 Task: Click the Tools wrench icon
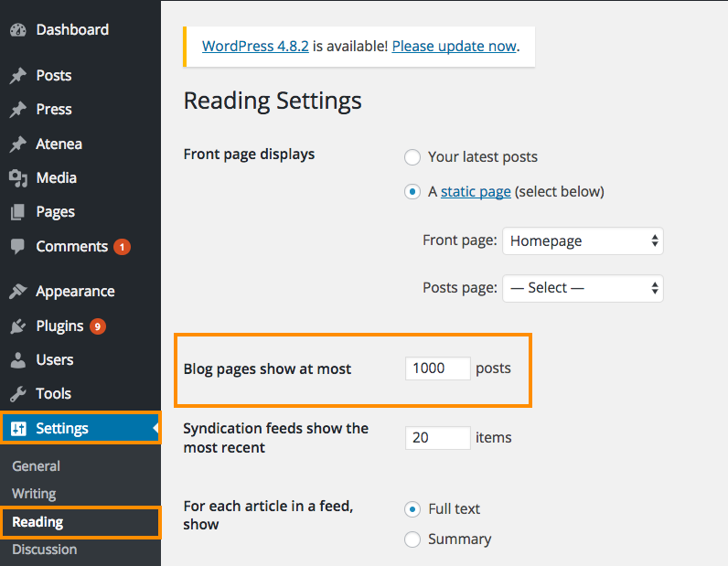point(18,394)
